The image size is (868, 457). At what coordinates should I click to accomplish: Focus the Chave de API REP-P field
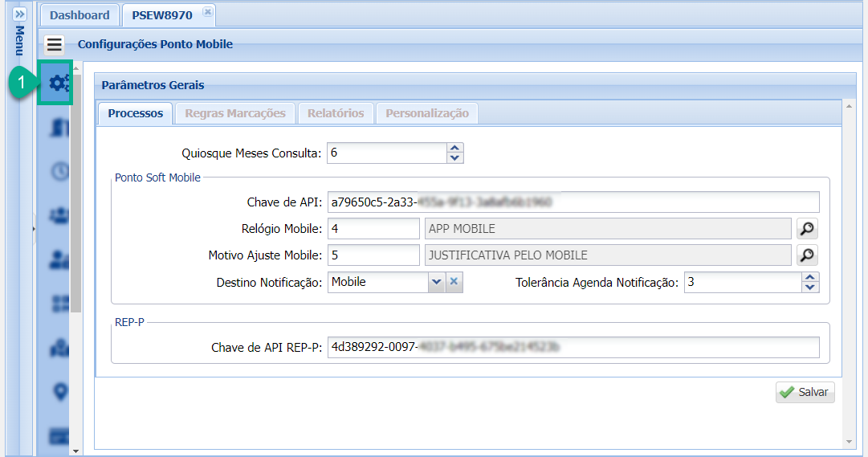tap(573, 347)
